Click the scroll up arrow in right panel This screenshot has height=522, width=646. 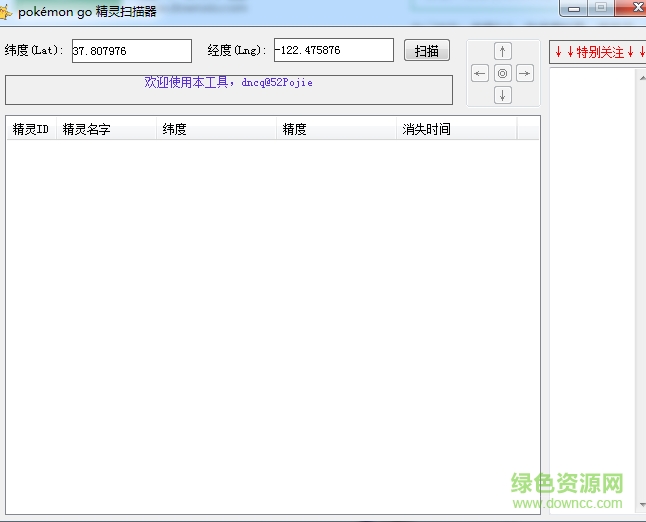pyautogui.click(x=640, y=75)
